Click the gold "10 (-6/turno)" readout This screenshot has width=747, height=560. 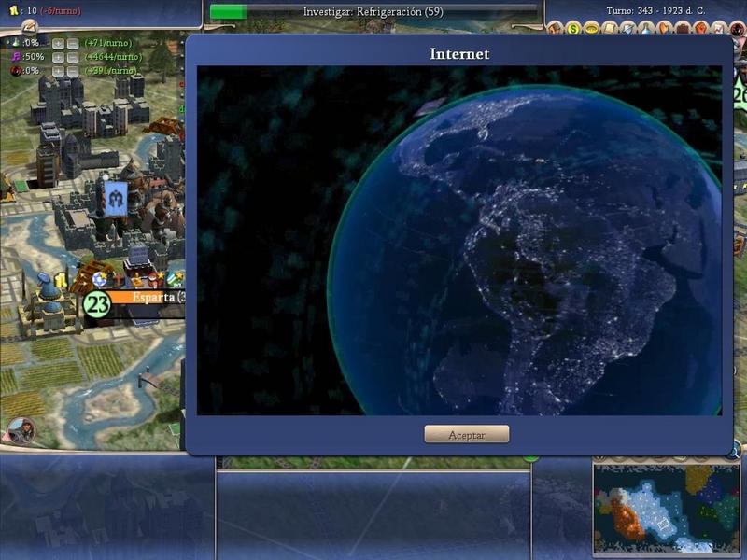coord(54,10)
